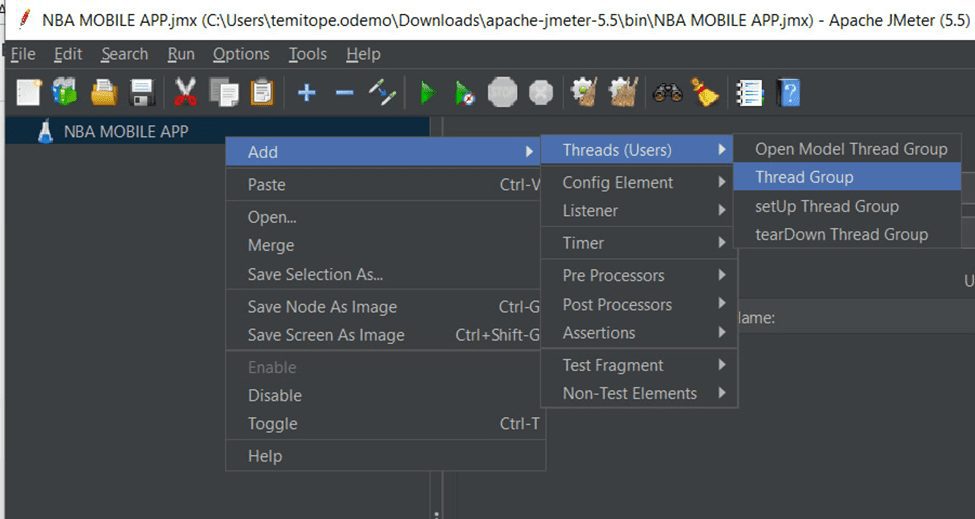The width and height of the screenshot is (975, 519).
Task: Click the Collapse All minus icon
Action: (344, 93)
